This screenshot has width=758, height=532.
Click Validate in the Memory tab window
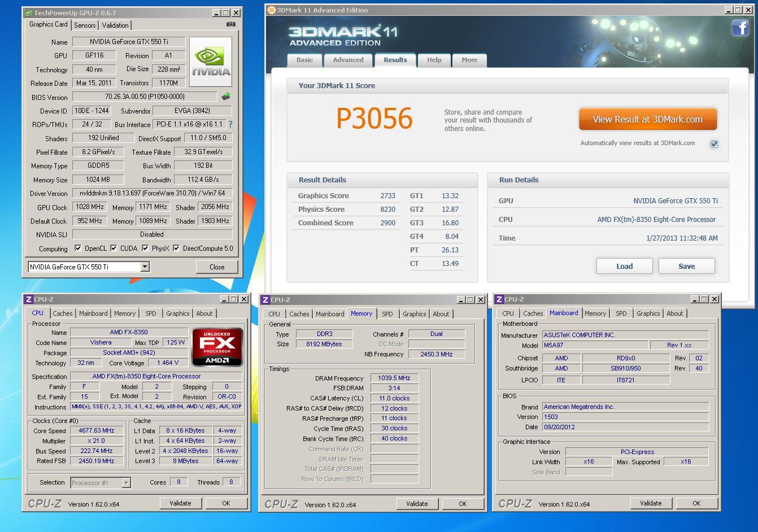[x=417, y=504]
